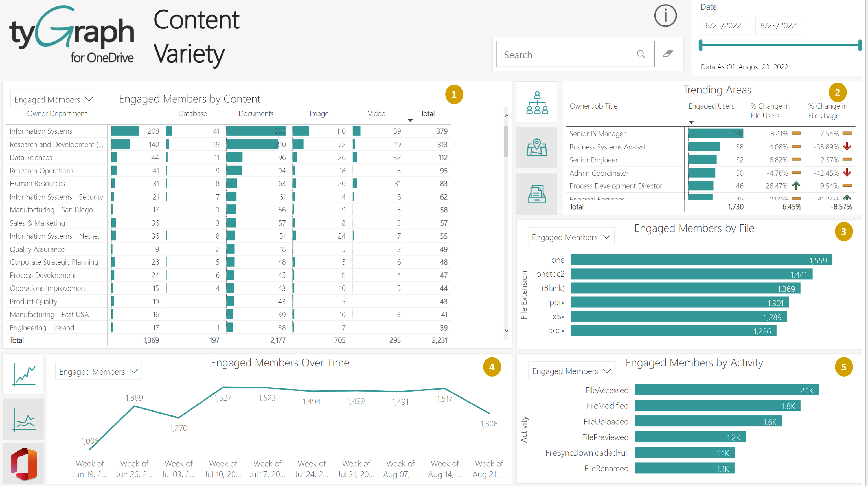Switch to multi-line chart view icon
Screen dimensions: 868x486
23,419
